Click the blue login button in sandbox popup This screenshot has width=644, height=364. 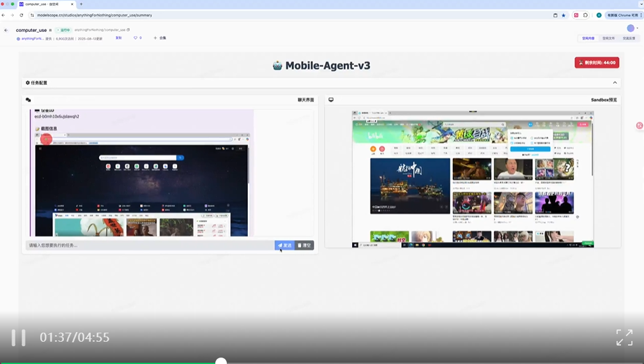[x=530, y=149]
